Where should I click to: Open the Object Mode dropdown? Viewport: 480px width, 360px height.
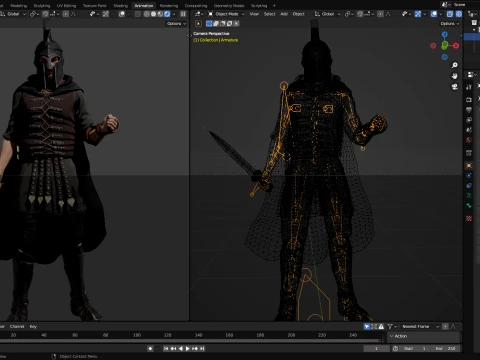click(226, 14)
